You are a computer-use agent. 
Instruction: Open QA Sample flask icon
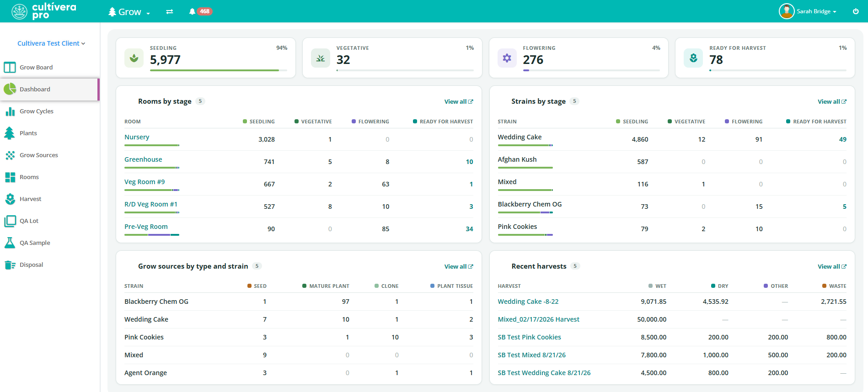pyautogui.click(x=10, y=243)
